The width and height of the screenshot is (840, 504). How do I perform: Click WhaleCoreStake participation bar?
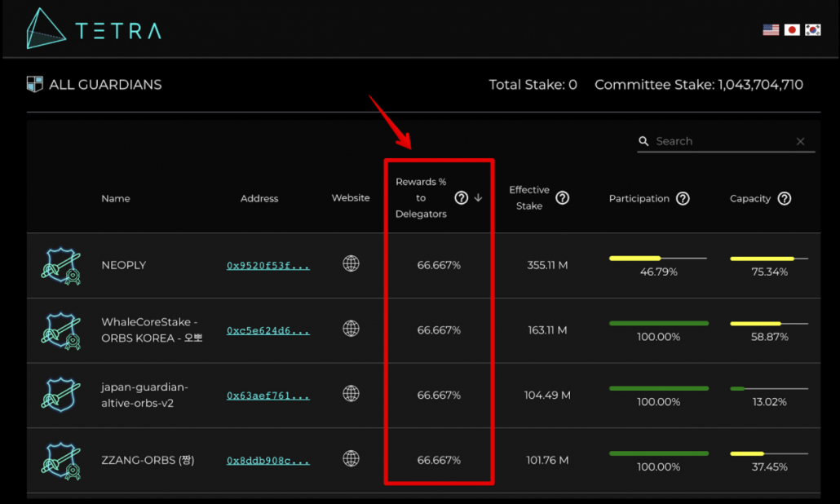658,324
